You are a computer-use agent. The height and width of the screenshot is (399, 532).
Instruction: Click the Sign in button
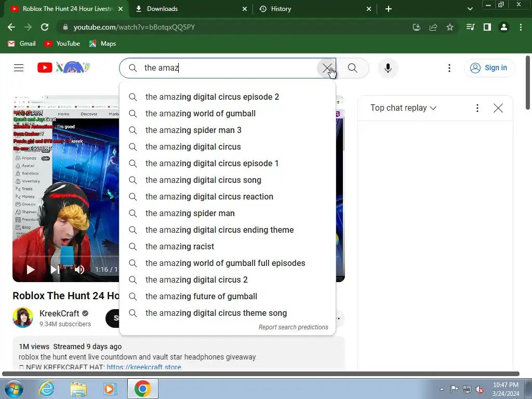click(489, 68)
